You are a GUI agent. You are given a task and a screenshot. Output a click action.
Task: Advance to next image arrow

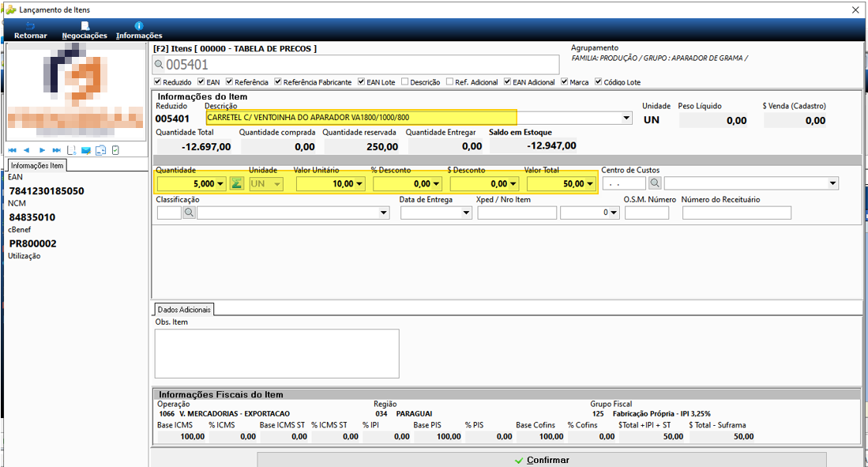coord(42,150)
